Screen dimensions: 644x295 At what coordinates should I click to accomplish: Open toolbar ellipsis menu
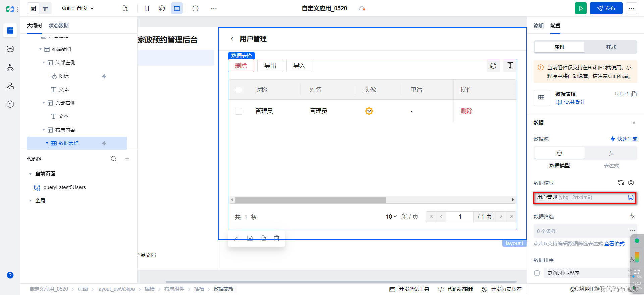[x=214, y=8]
